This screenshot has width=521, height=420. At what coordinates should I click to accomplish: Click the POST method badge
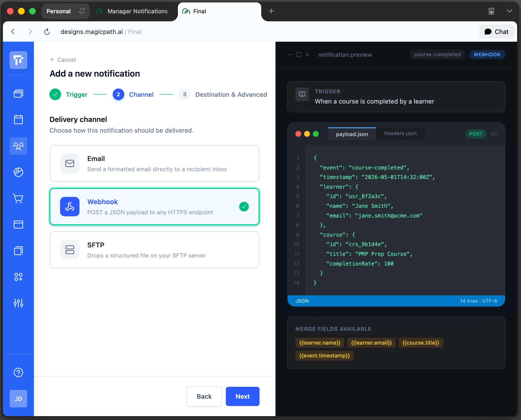(476, 134)
